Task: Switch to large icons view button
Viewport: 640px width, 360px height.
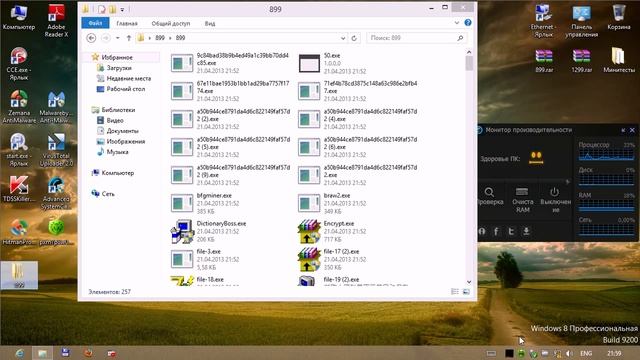Action: click(466, 291)
